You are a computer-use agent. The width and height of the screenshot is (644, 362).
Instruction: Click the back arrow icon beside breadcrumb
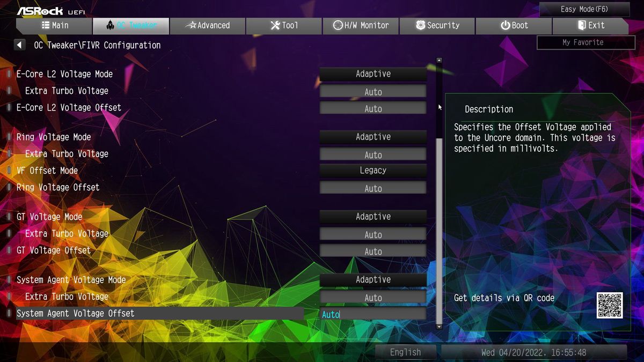[x=20, y=45]
